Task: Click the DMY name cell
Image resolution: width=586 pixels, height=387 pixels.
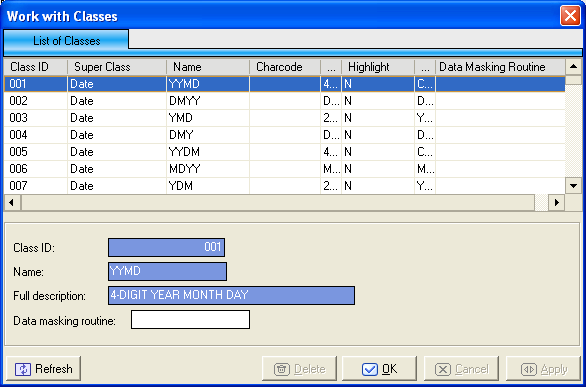Action: pyautogui.click(x=208, y=135)
